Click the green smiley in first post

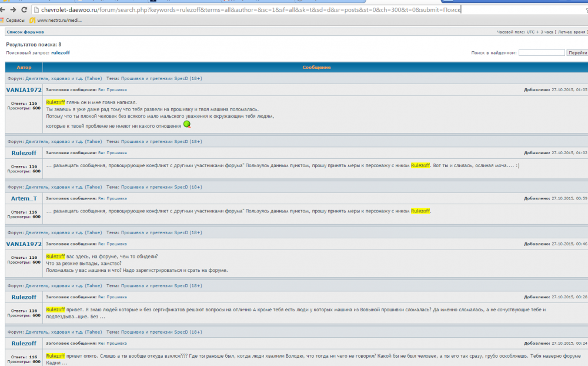click(187, 124)
